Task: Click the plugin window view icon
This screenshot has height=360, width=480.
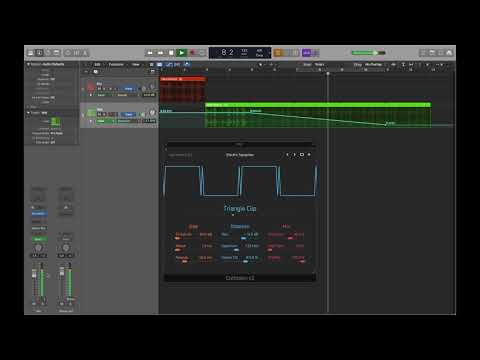Action: [302, 155]
